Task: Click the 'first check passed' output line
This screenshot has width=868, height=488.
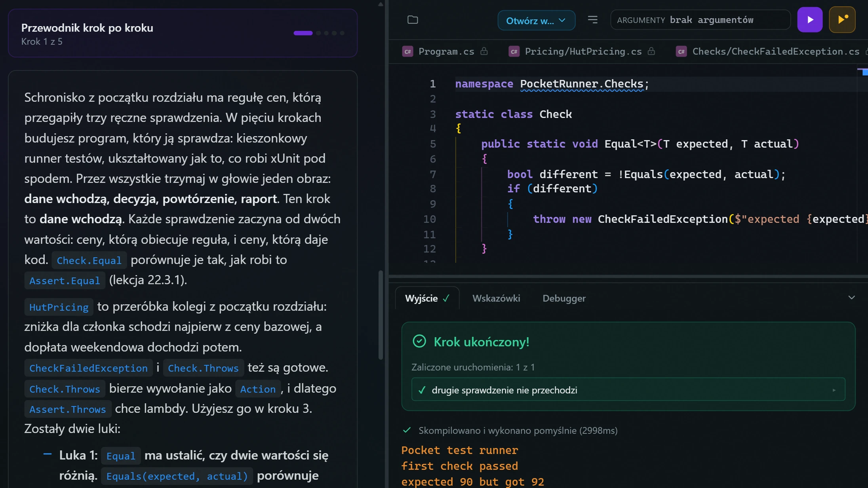Action: (x=459, y=466)
